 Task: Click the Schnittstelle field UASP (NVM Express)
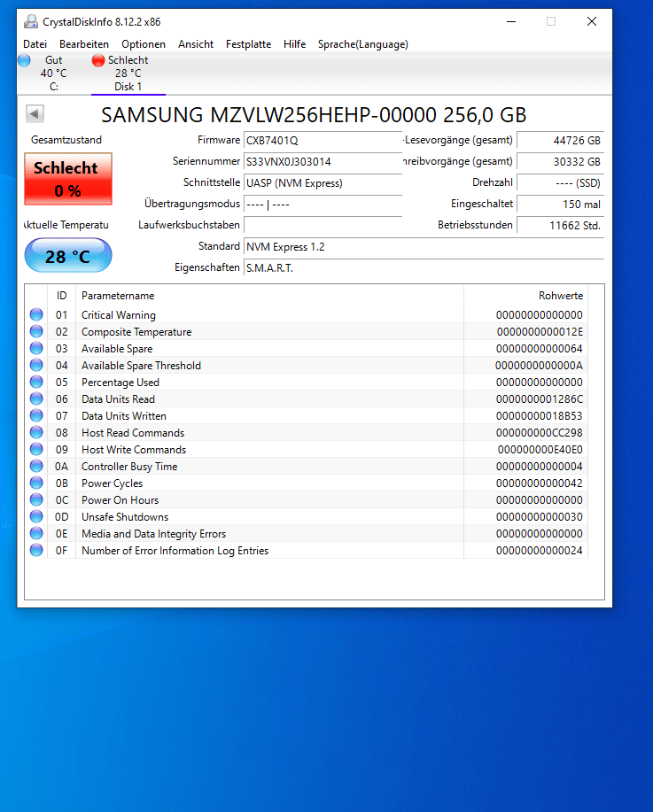pyautogui.click(x=323, y=182)
